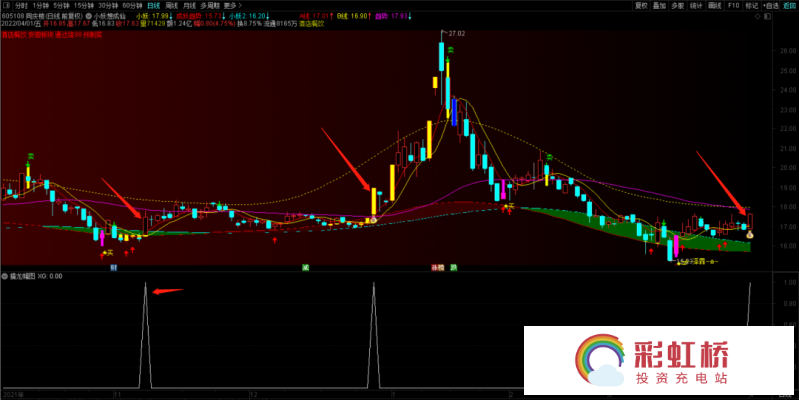
Task: Open the sub-indicator round icon beside XG
Action: point(5,276)
